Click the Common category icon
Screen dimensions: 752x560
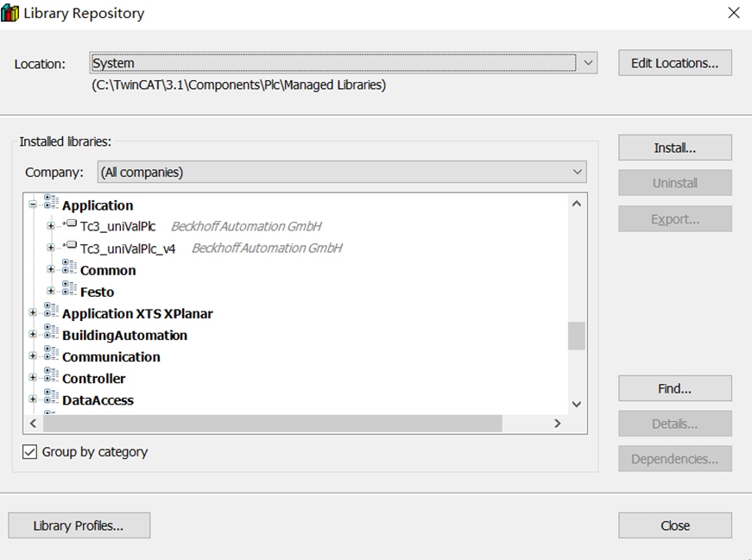click(x=69, y=269)
